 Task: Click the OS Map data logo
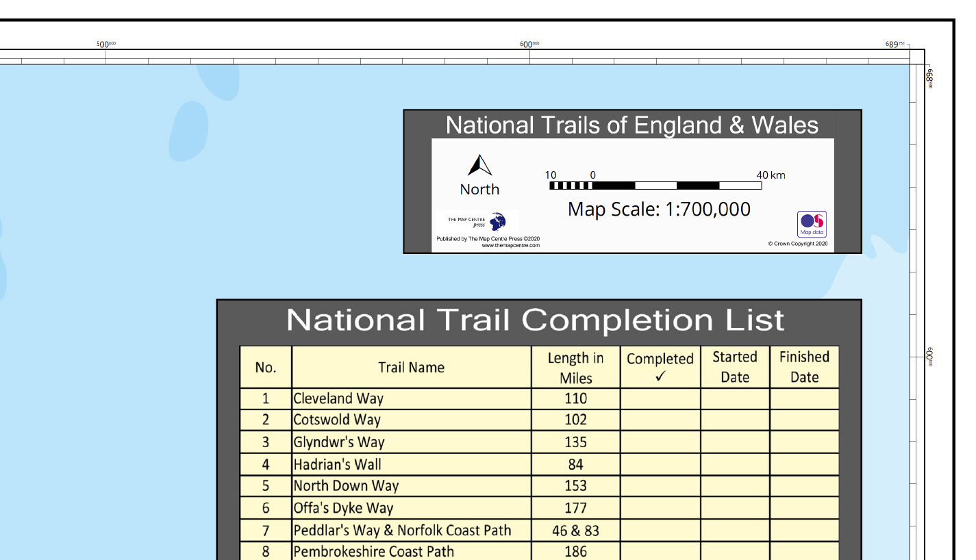pyautogui.click(x=812, y=224)
